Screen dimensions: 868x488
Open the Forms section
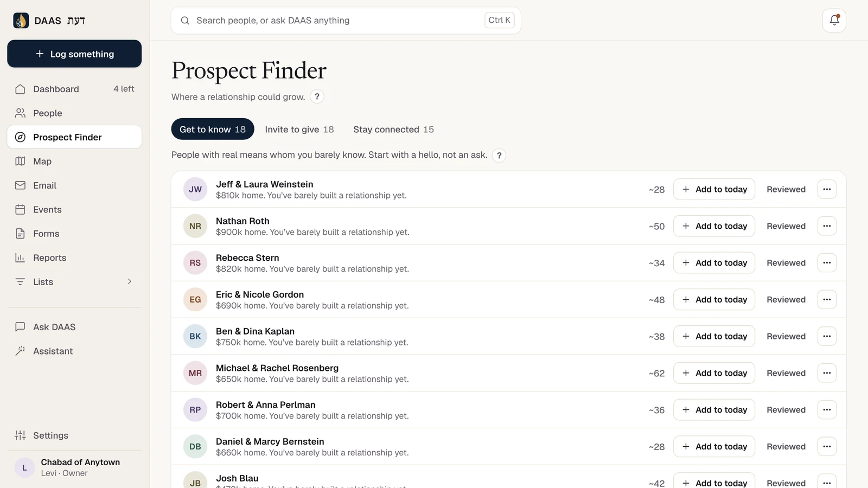pos(74,234)
